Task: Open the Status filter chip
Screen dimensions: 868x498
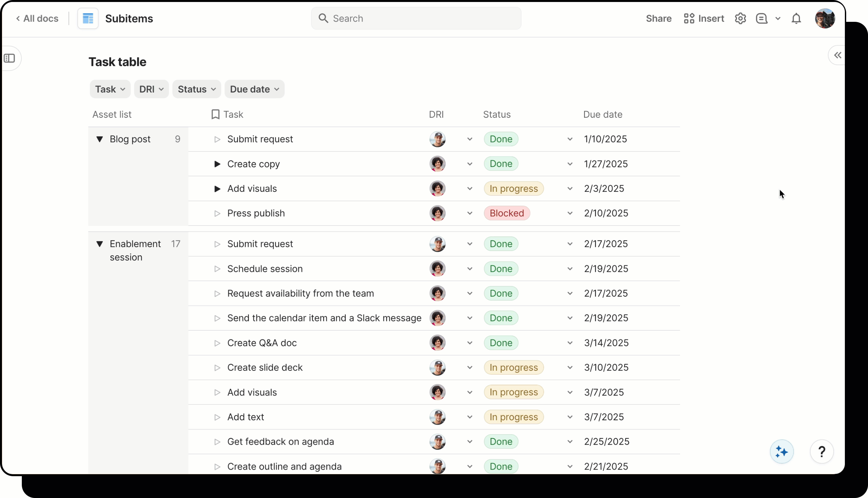Action: (x=197, y=89)
